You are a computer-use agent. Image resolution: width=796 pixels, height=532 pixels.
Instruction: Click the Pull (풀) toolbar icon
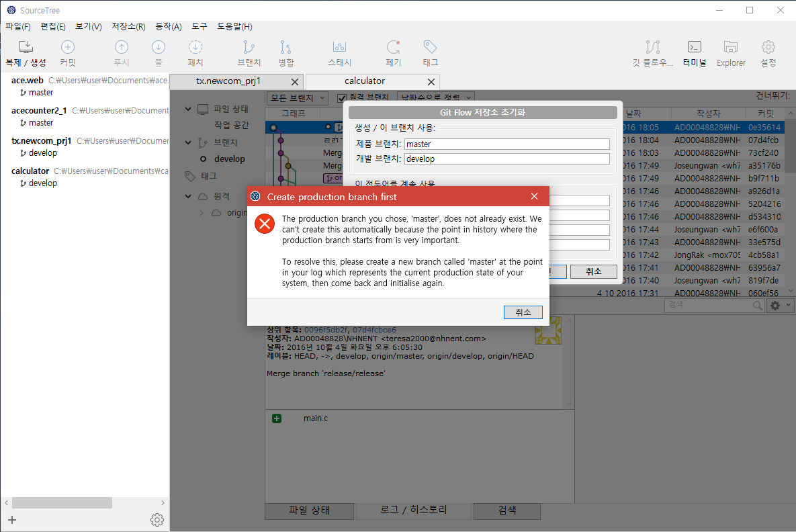pos(159,47)
